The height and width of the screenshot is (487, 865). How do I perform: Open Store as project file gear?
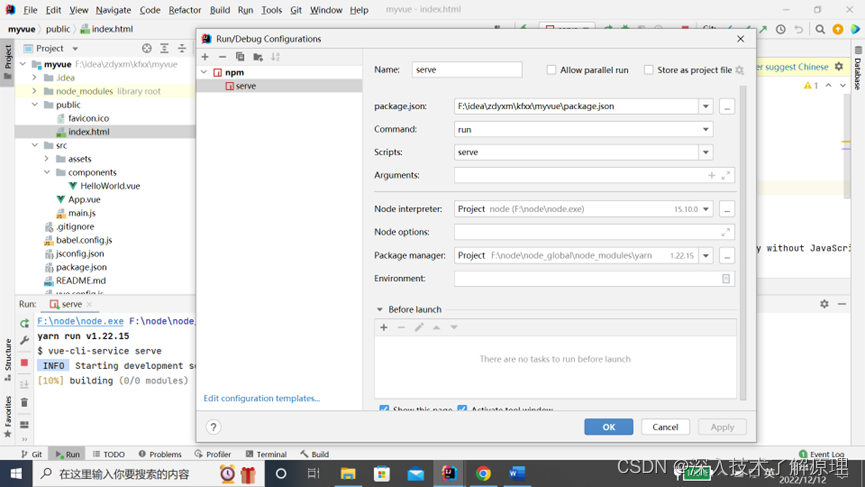[740, 70]
